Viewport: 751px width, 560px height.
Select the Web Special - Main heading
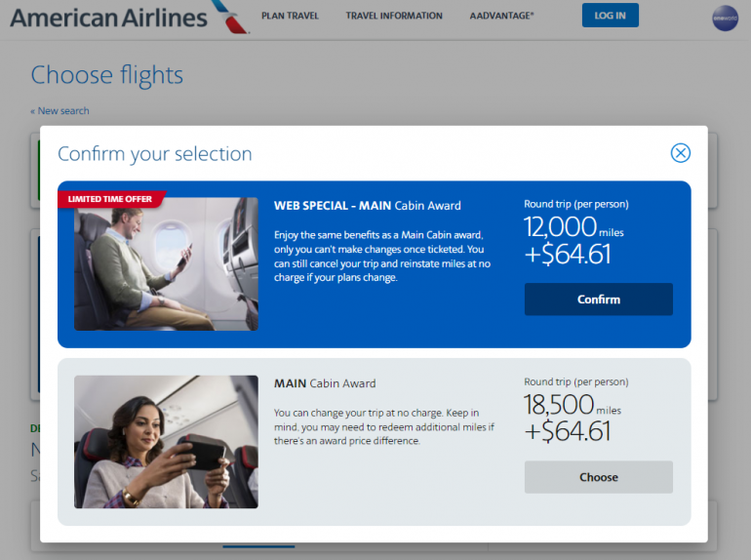[367, 206]
